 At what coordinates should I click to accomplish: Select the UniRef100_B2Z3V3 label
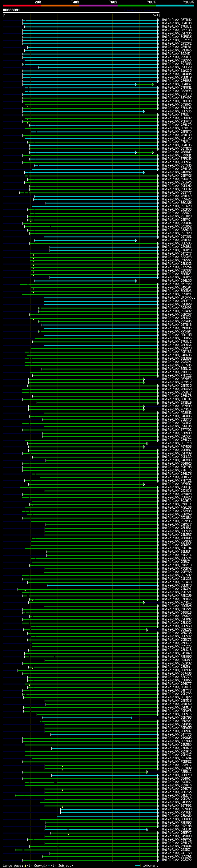[176, 257]
